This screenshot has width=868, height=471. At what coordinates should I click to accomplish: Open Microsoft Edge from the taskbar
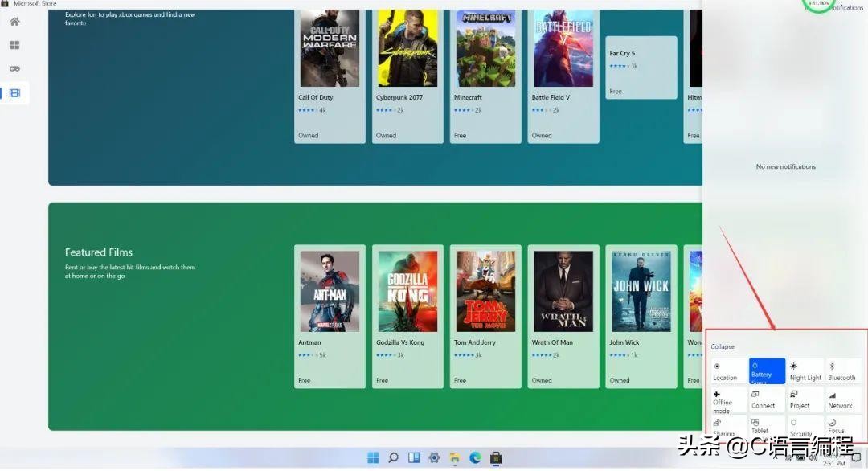(475, 457)
